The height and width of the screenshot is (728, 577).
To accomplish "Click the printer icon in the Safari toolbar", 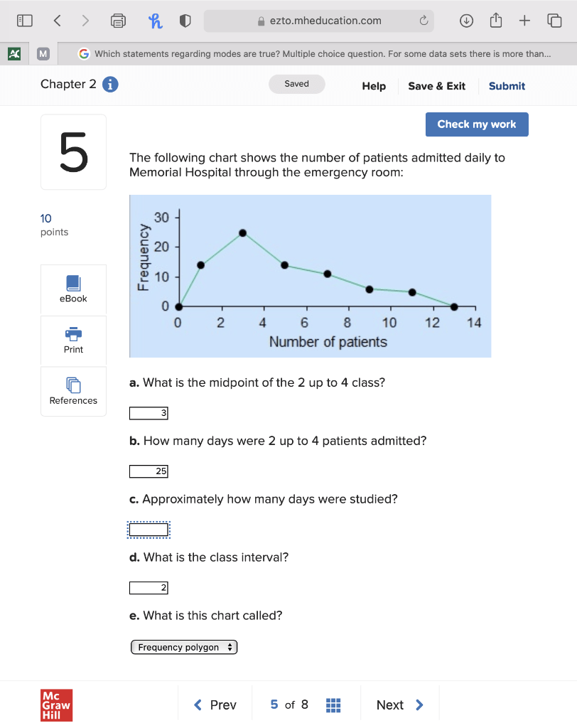I will pos(118,21).
